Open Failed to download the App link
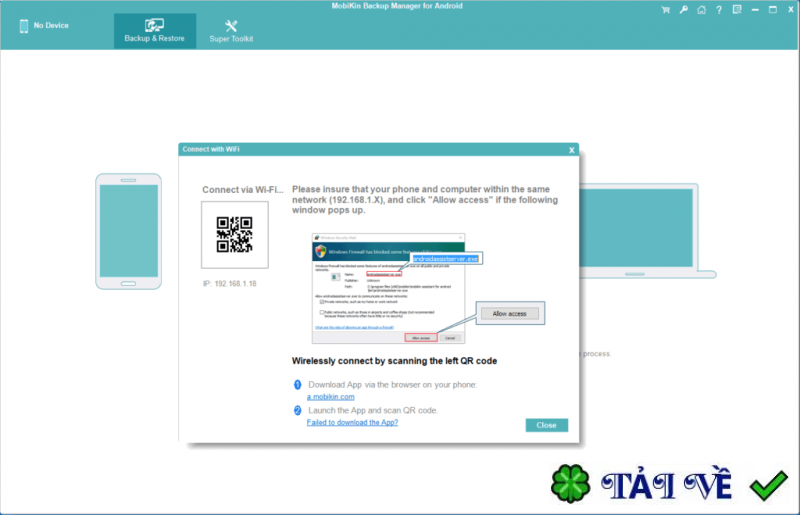800x515 pixels. click(352, 422)
